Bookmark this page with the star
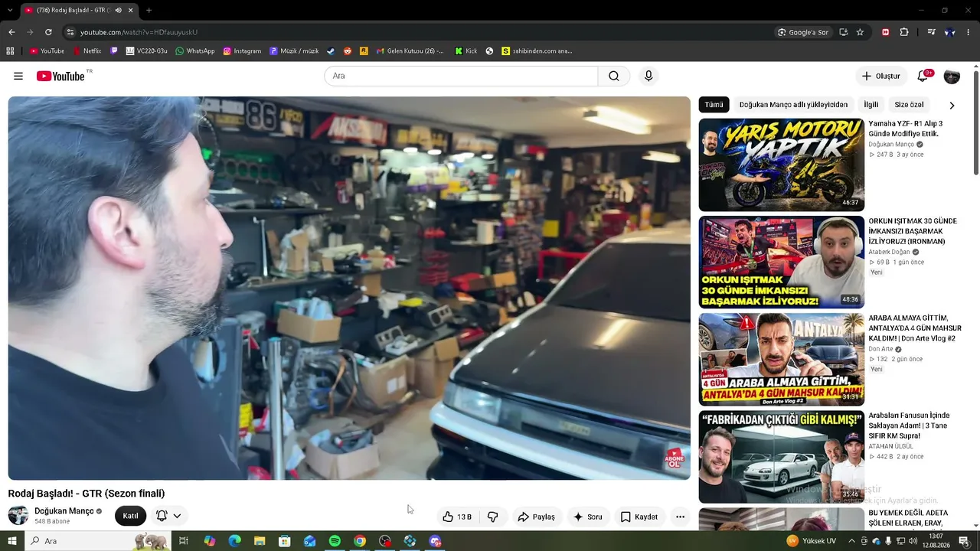Image resolution: width=980 pixels, height=551 pixels. 860,32
